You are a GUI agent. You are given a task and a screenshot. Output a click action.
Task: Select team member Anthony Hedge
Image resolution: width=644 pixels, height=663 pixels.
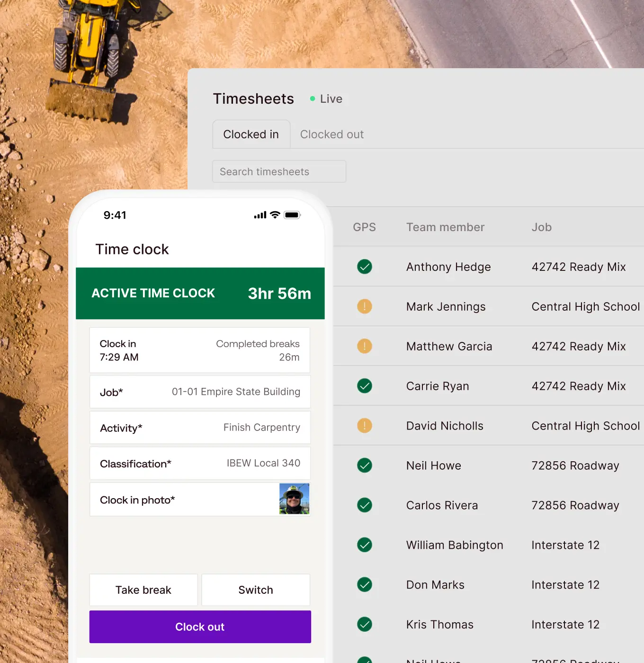[x=448, y=267]
